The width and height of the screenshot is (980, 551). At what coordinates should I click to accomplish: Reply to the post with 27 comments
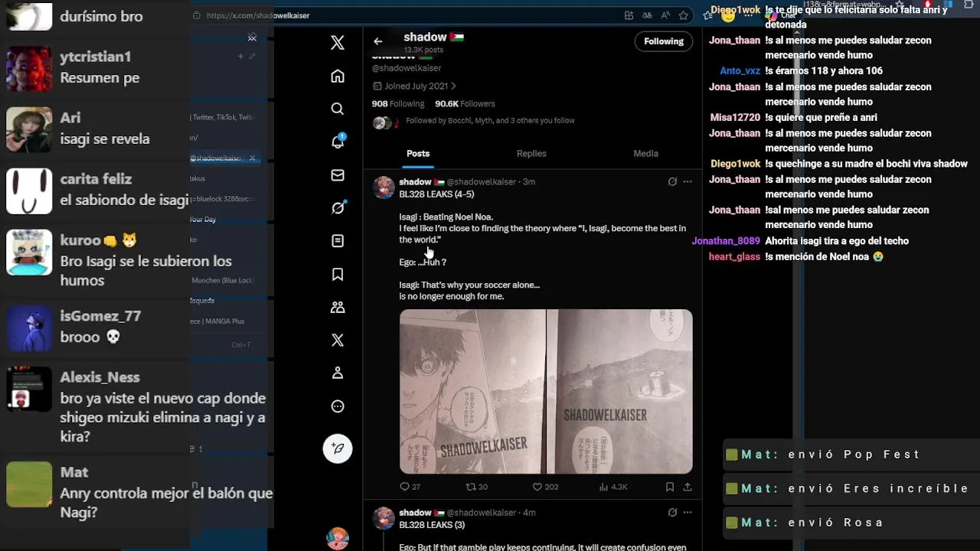pos(410,487)
